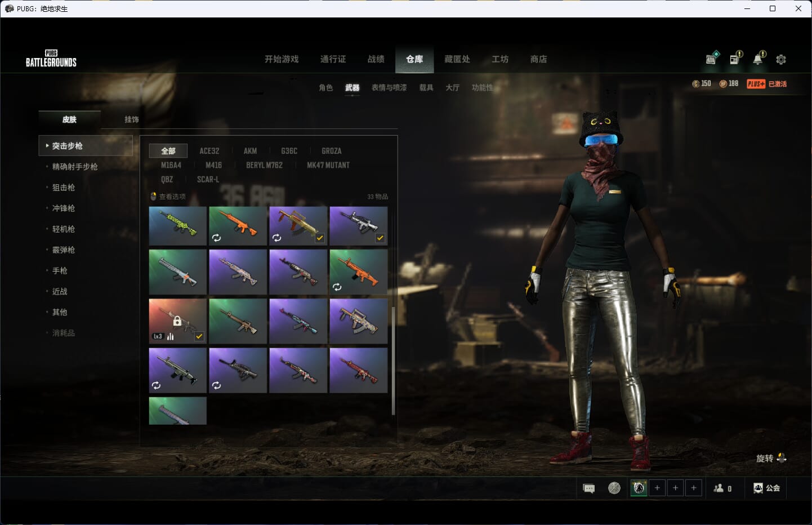The image size is (812, 525).
Task: Select the 近战 category
Action: tap(60, 292)
